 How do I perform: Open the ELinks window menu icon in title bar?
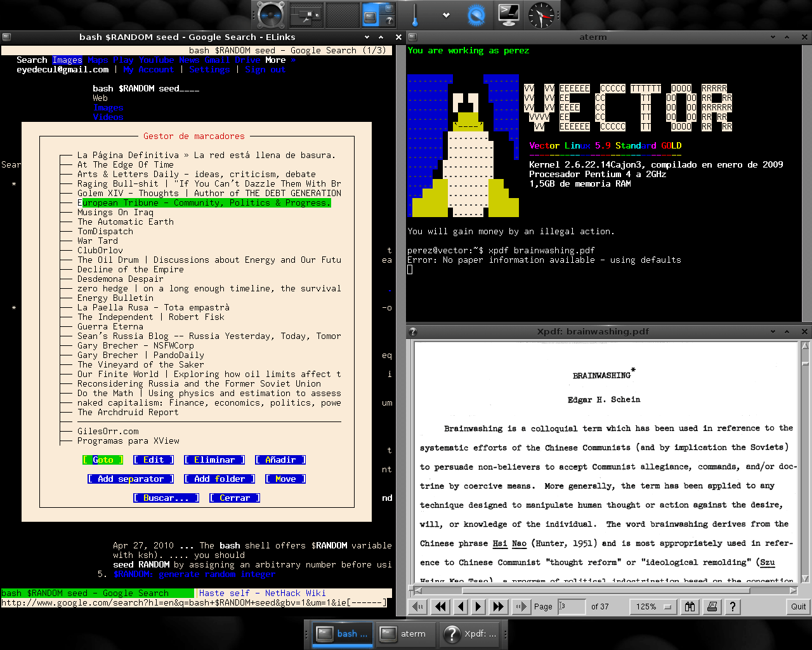[6, 37]
